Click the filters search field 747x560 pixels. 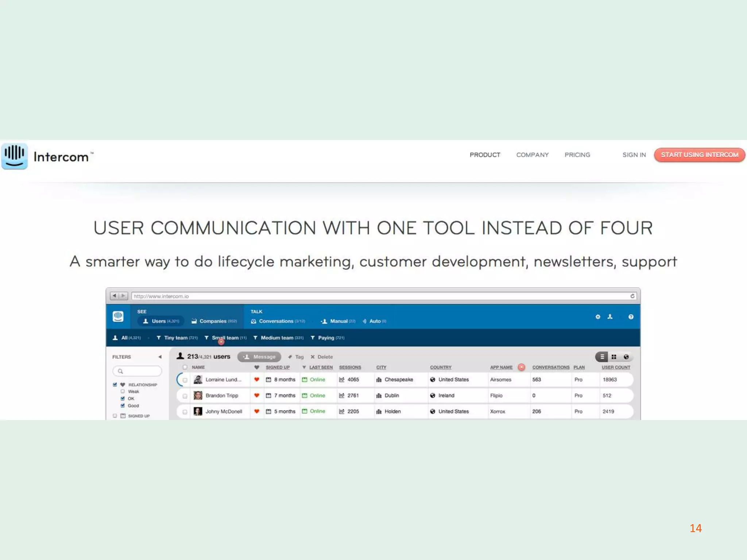coord(138,371)
